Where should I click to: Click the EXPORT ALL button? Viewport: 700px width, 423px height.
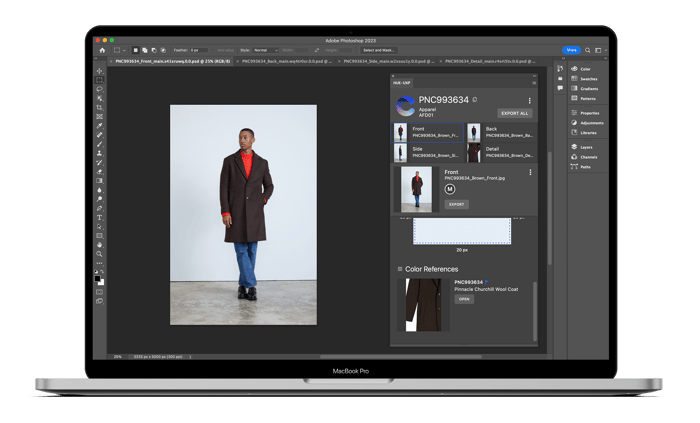(515, 113)
